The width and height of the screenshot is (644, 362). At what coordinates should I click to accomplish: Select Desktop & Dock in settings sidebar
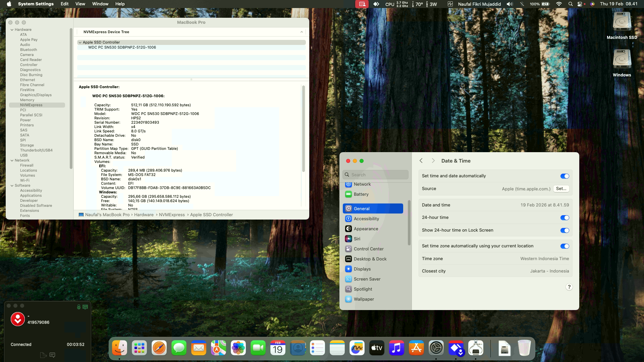[373, 259]
